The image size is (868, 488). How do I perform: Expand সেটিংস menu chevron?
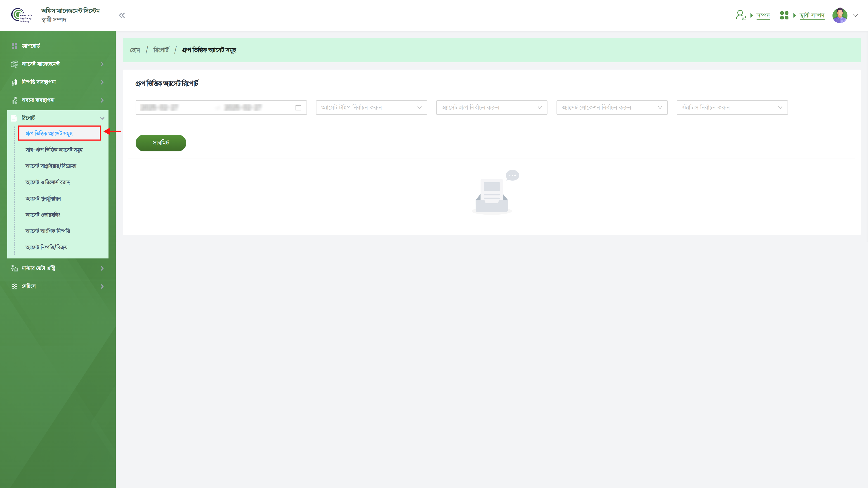(102, 287)
